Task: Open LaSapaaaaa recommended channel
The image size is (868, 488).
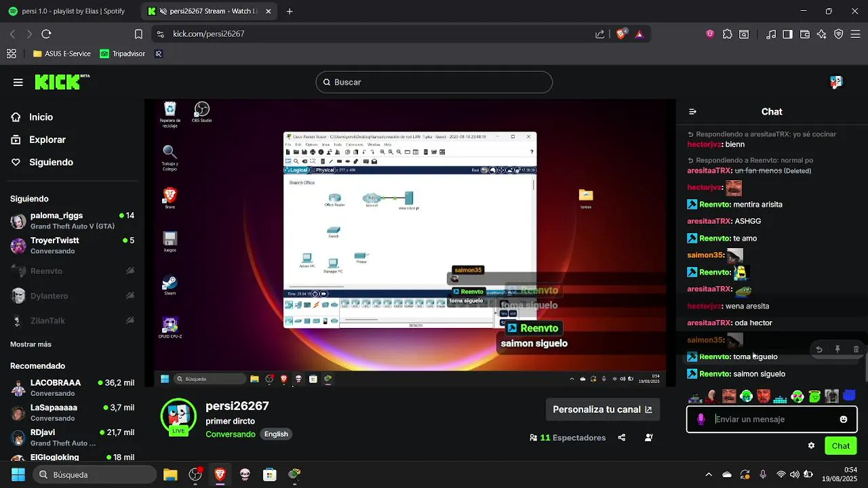Action: point(72,413)
